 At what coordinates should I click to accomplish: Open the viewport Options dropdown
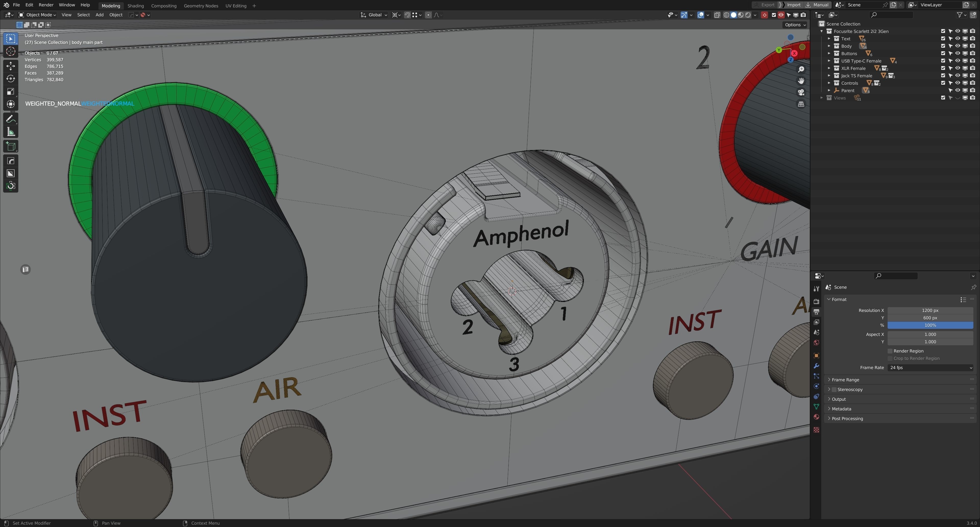tap(795, 25)
